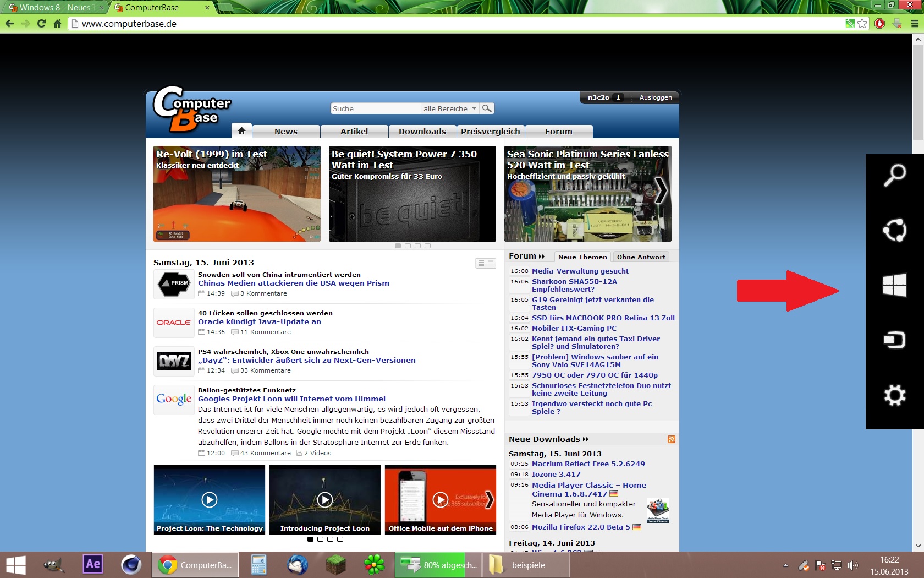The height and width of the screenshot is (578, 924).
Task: Select the Forum navigation tab
Action: [x=559, y=132]
